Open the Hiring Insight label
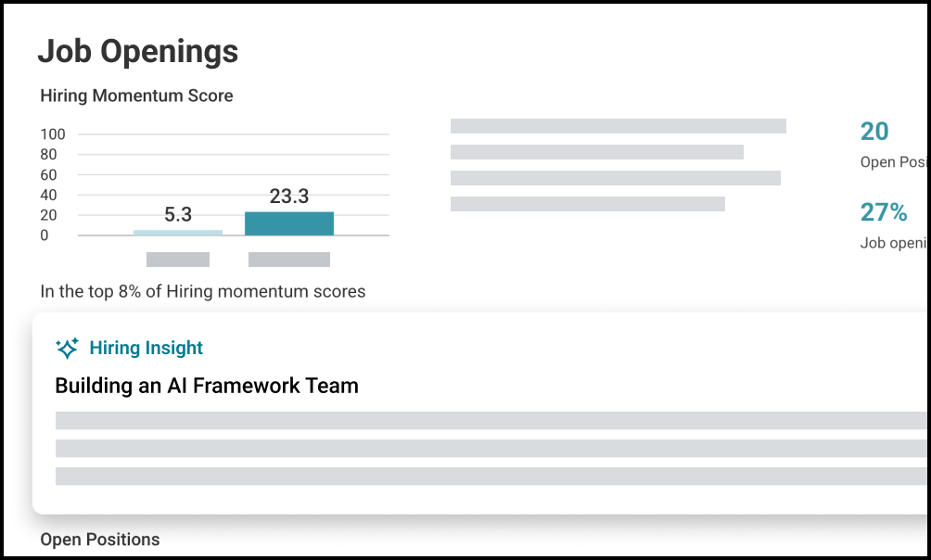The image size is (931, 560). pyautogui.click(x=146, y=349)
